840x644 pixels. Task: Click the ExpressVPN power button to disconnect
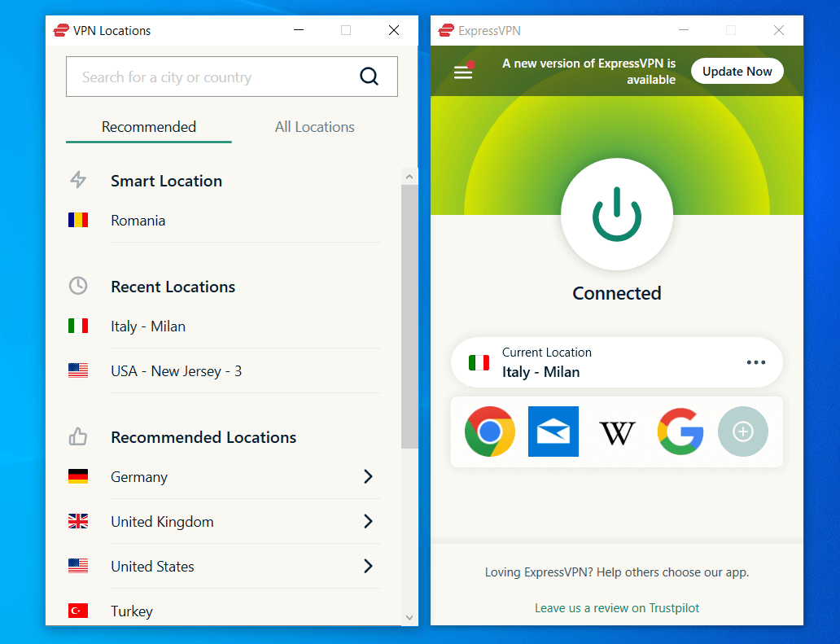616,214
